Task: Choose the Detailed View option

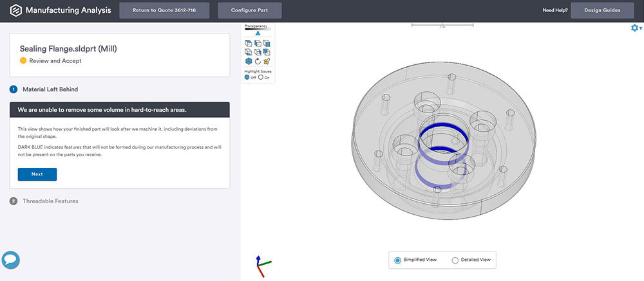Action: [x=455, y=260]
